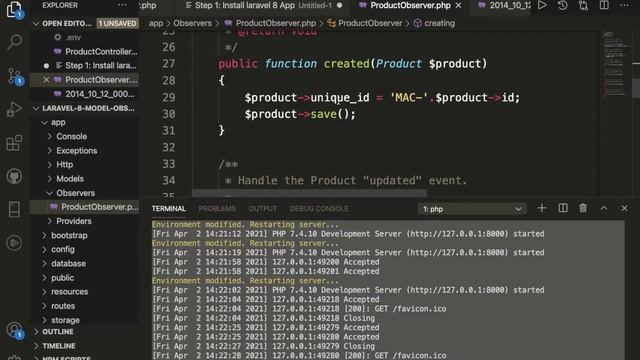The image size is (640, 360).
Task: Expand the storage folder
Action: (44, 320)
